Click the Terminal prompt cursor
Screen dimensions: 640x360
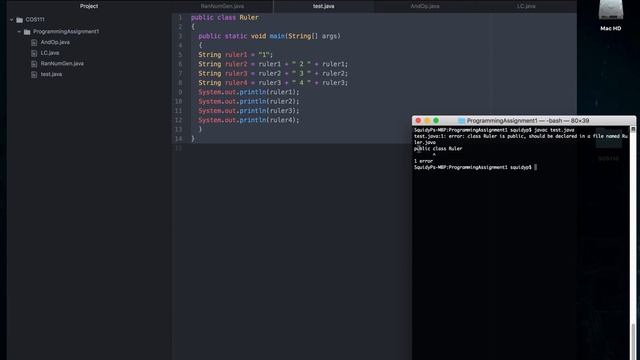(536, 167)
